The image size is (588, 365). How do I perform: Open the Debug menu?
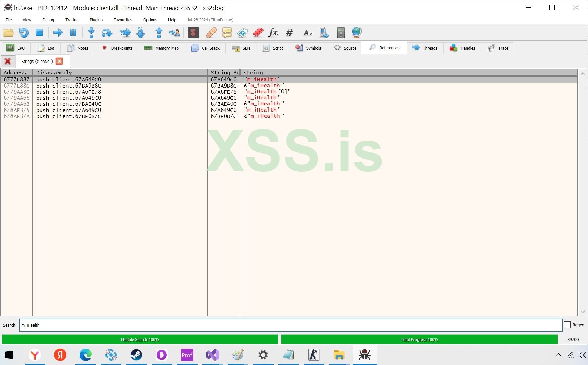click(48, 20)
